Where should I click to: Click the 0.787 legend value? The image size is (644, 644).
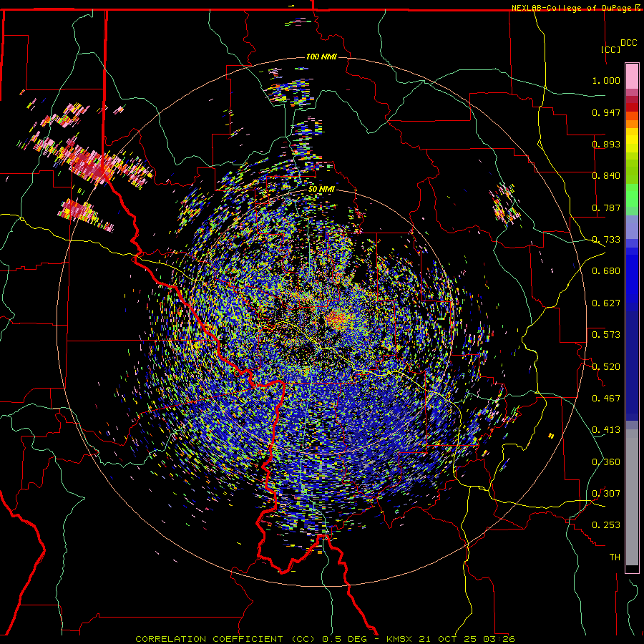[x=606, y=208]
